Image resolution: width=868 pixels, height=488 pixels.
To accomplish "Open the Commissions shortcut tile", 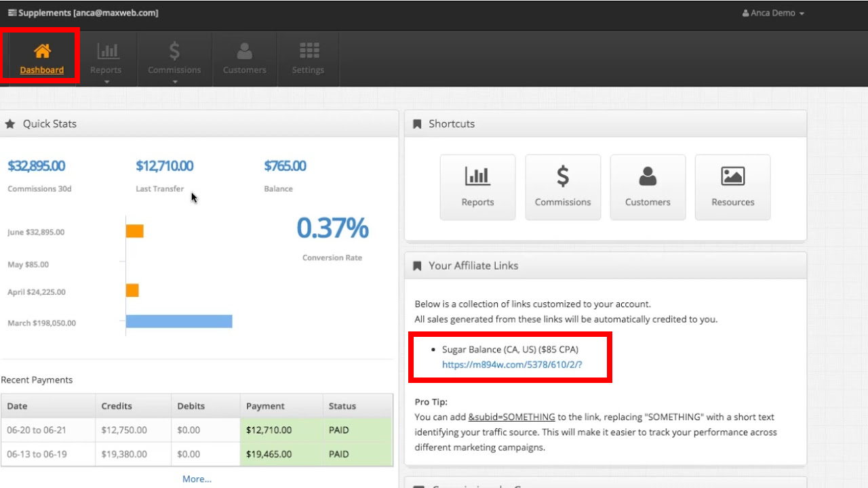I will coord(563,188).
